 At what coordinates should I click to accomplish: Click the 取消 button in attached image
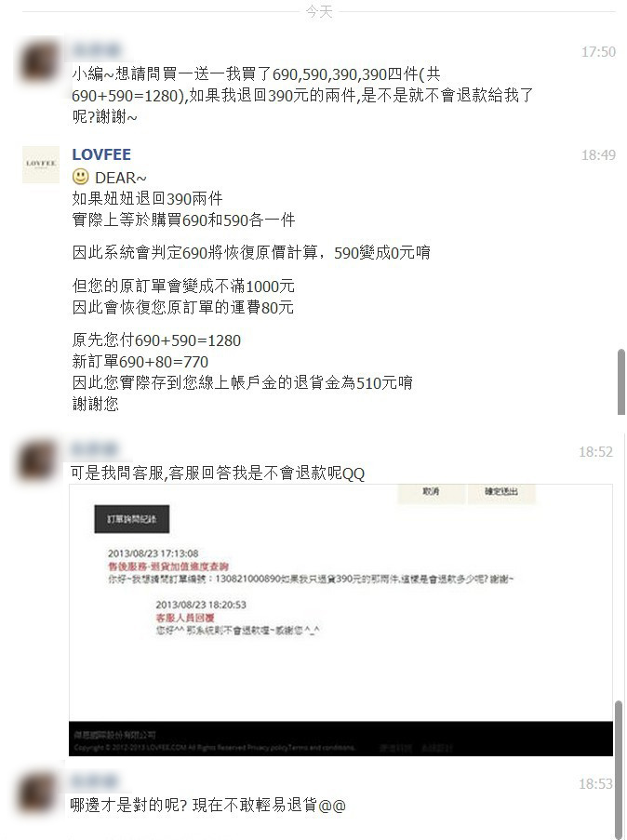pos(431,492)
